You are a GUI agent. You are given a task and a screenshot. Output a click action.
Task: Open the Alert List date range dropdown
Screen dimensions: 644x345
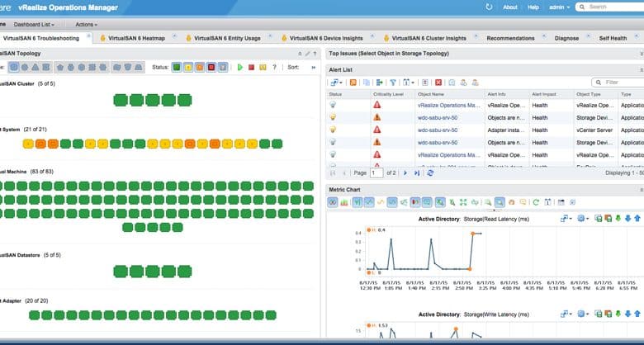click(x=408, y=83)
